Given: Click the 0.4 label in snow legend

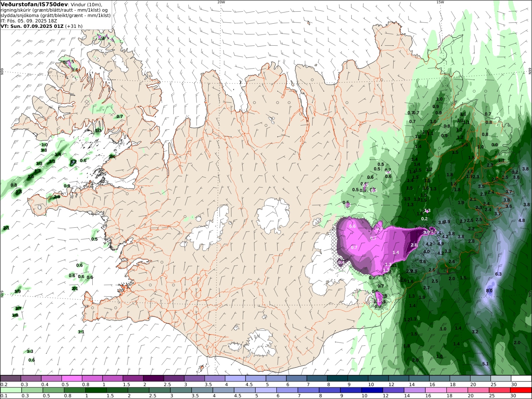Looking at the screenshot, I should click(x=45, y=384).
